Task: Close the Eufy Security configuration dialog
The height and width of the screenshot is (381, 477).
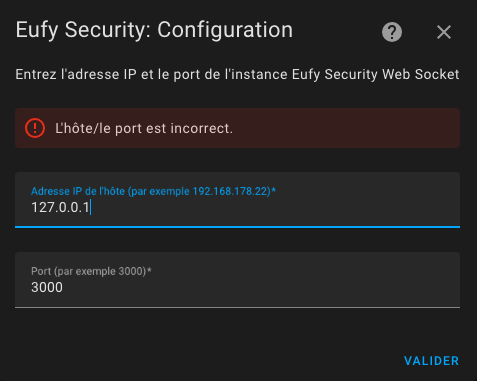Action: [x=444, y=32]
